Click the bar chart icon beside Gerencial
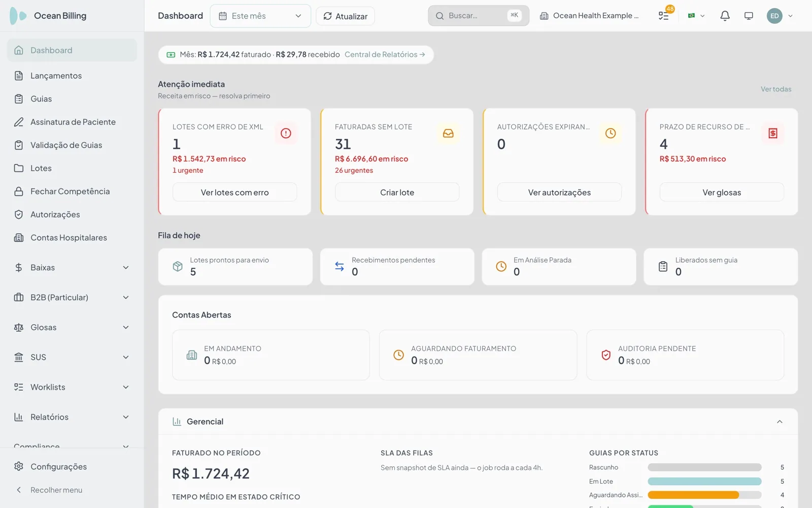 177,422
